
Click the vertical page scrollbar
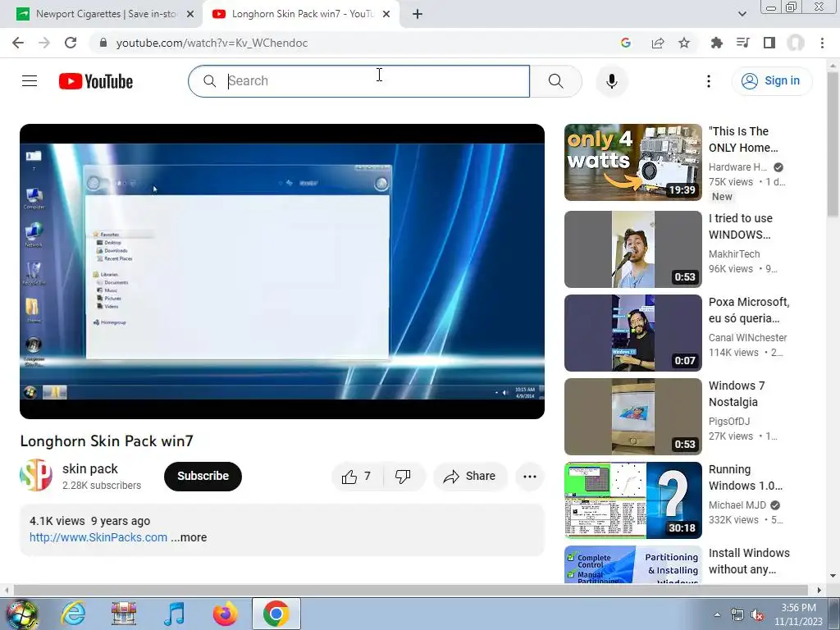[x=833, y=144]
